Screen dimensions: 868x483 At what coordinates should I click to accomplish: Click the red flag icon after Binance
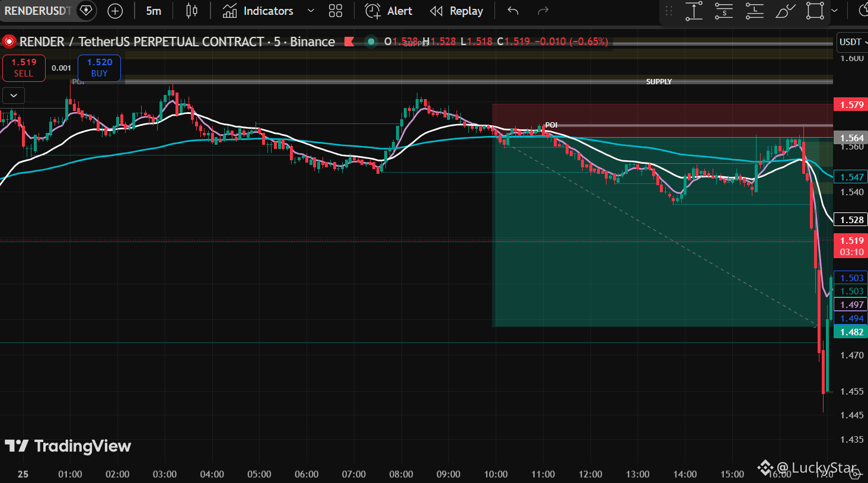point(349,42)
